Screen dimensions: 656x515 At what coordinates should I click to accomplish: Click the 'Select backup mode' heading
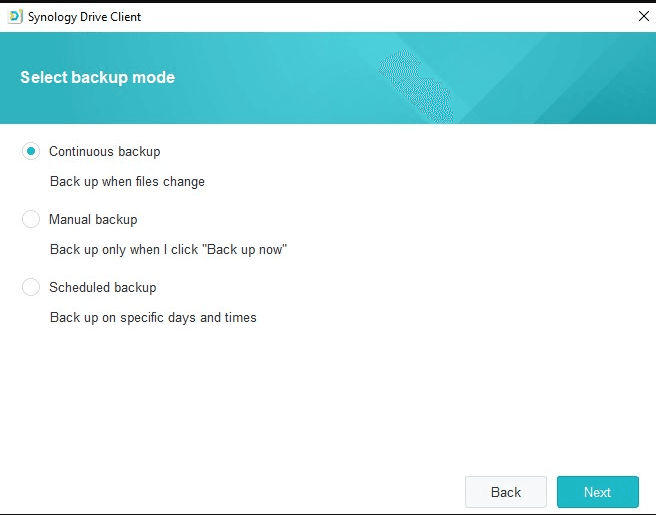click(x=97, y=77)
